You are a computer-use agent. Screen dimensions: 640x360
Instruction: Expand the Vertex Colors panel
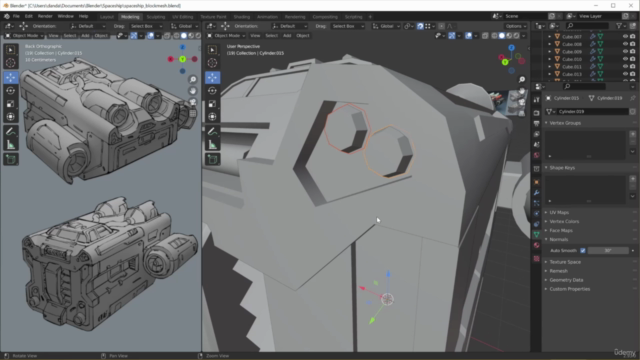(x=564, y=221)
